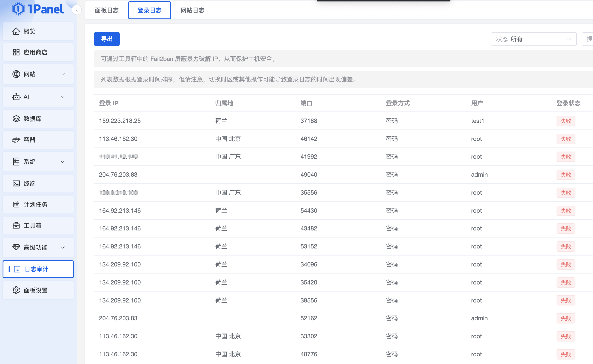Expand the 高级功能 advanced features menu
593x364 pixels.
pyautogui.click(x=63, y=247)
